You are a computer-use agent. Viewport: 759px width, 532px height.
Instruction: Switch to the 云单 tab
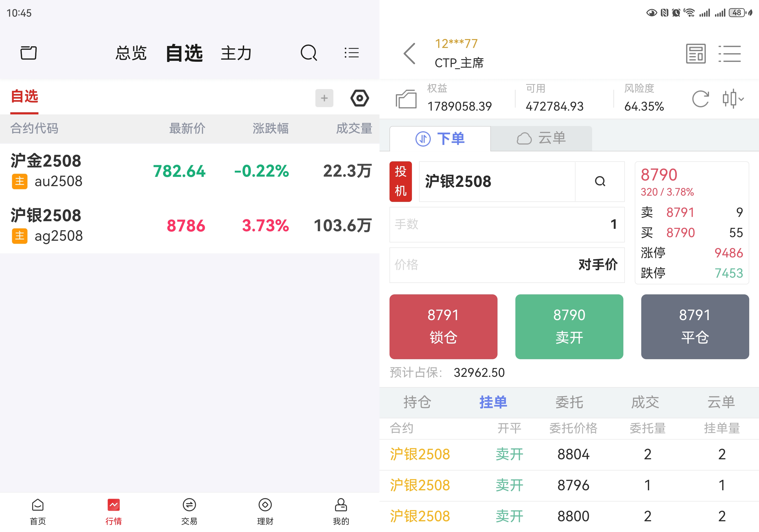coord(542,139)
